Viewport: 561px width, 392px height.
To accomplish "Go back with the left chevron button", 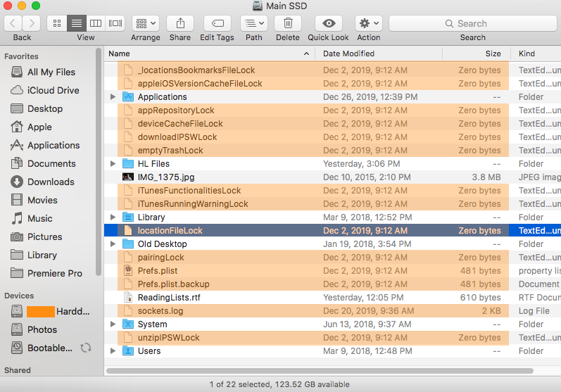I will [13, 24].
